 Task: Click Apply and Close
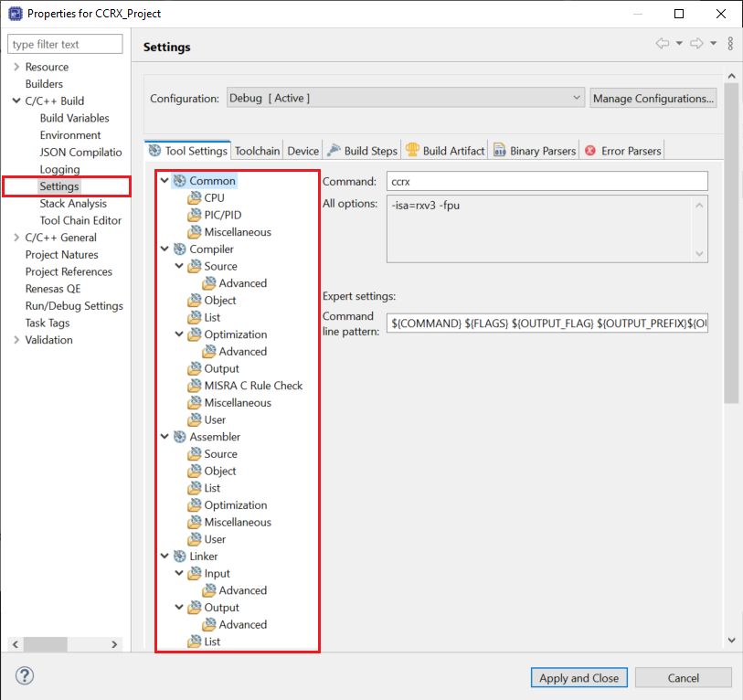579,678
